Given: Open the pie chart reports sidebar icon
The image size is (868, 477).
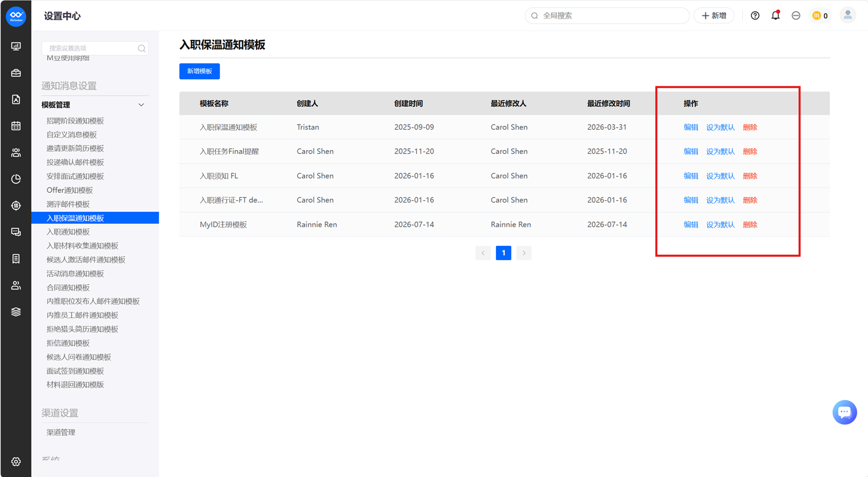Looking at the screenshot, I should [x=16, y=179].
